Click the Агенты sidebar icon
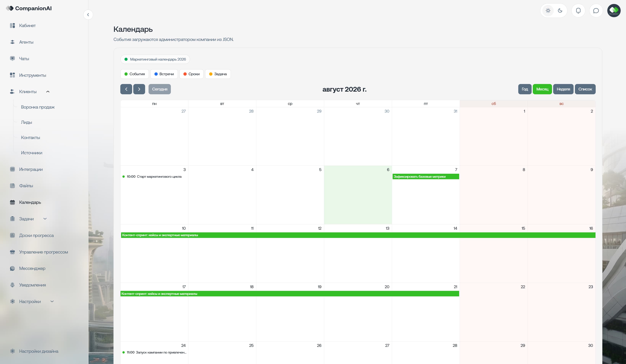 [x=12, y=42]
